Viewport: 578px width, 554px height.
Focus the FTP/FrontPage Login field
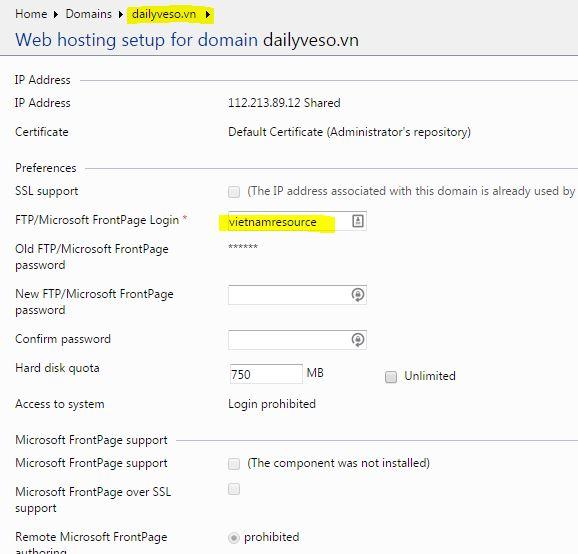pos(297,221)
